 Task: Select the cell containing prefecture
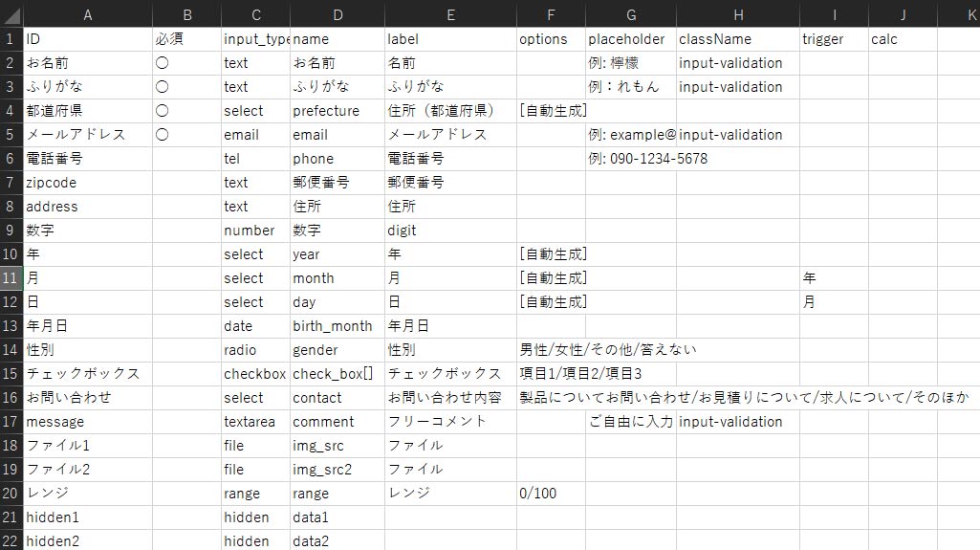tap(326, 111)
